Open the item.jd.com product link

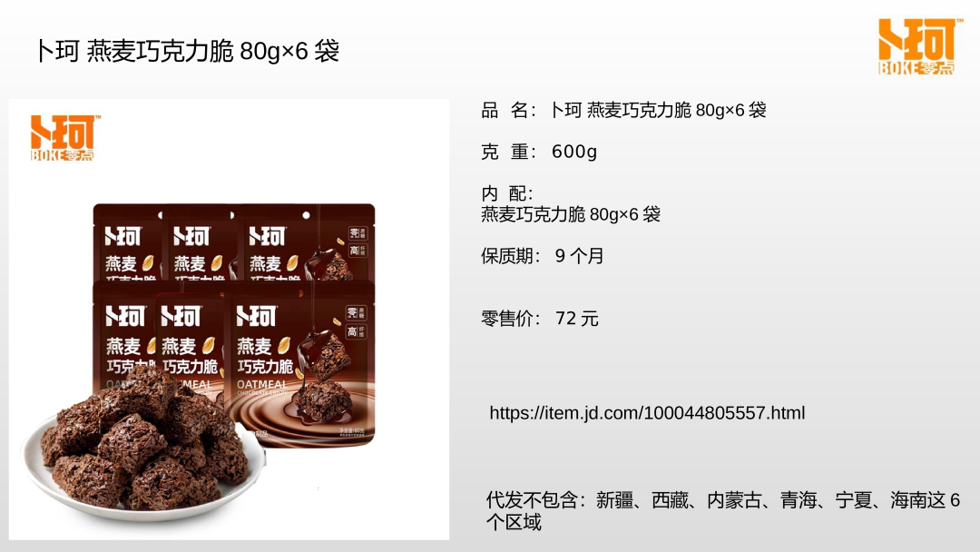pyautogui.click(x=647, y=412)
